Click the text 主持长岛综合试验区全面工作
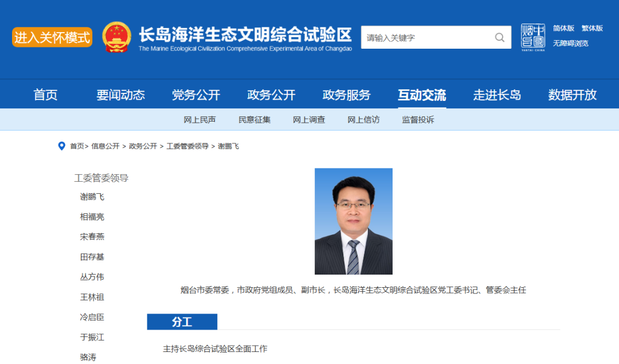 click(x=215, y=349)
